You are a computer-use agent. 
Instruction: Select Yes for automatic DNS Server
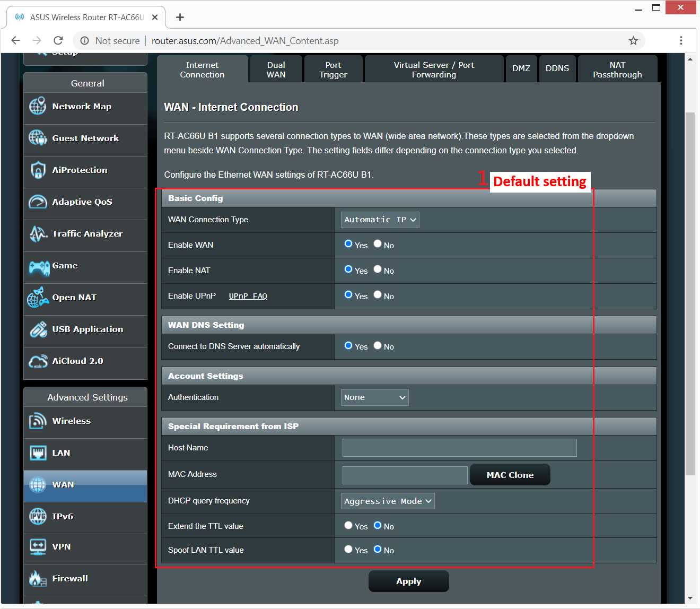pos(348,345)
